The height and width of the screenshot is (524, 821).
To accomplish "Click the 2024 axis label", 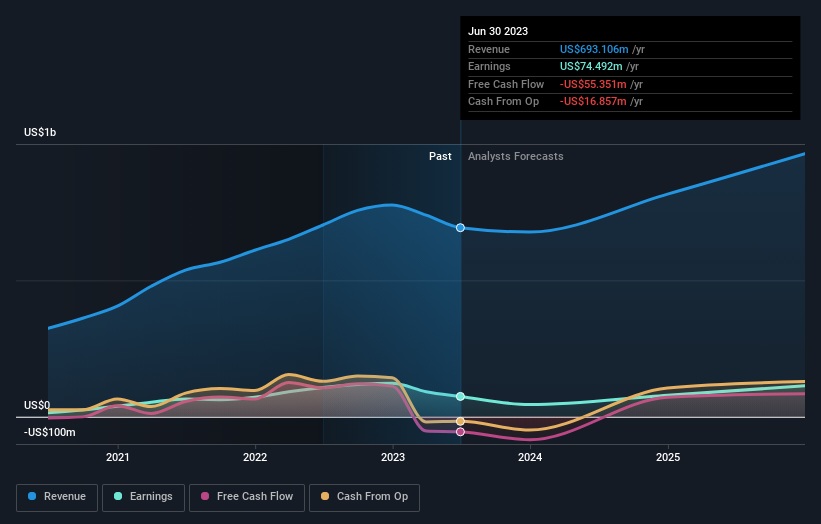I will [x=530, y=457].
